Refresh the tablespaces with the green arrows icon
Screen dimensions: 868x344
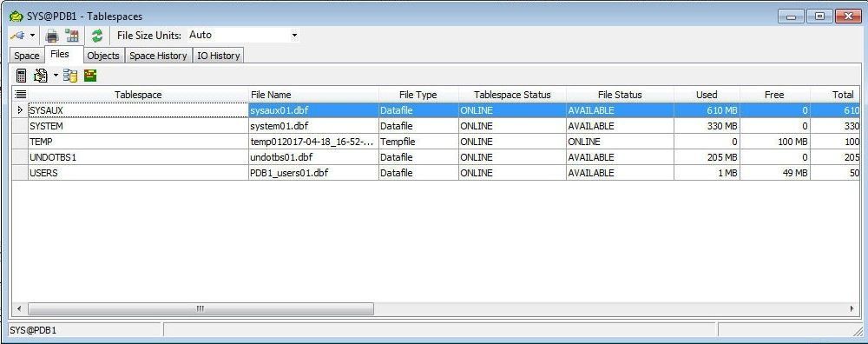coord(97,36)
